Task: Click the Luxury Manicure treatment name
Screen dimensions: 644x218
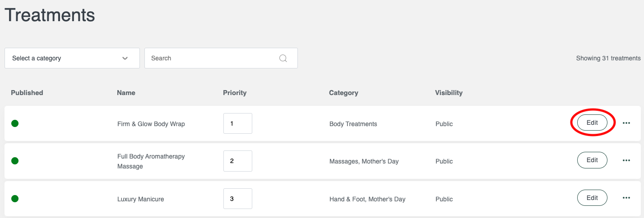Action: (x=140, y=199)
